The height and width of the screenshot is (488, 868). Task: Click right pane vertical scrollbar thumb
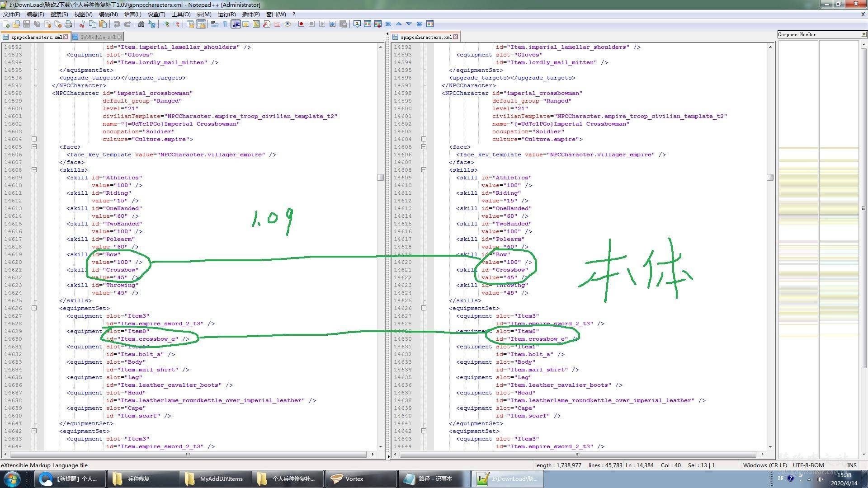pyautogui.click(x=770, y=178)
